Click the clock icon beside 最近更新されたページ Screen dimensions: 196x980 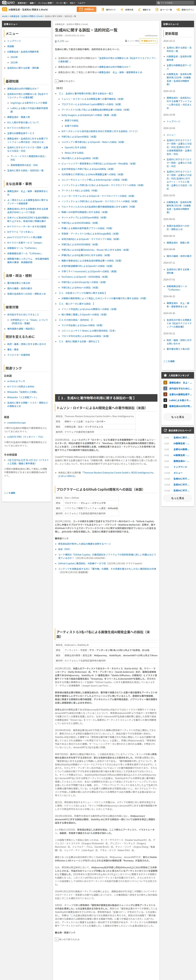point(165,430)
